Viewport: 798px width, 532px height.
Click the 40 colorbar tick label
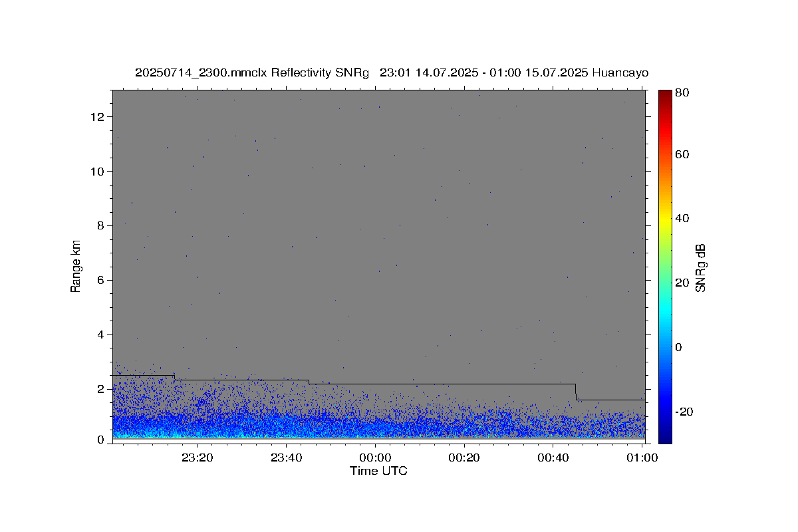(682, 218)
